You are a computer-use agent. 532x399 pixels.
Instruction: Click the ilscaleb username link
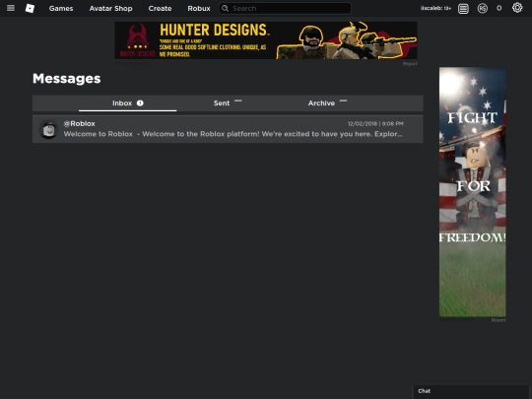(436, 8)
